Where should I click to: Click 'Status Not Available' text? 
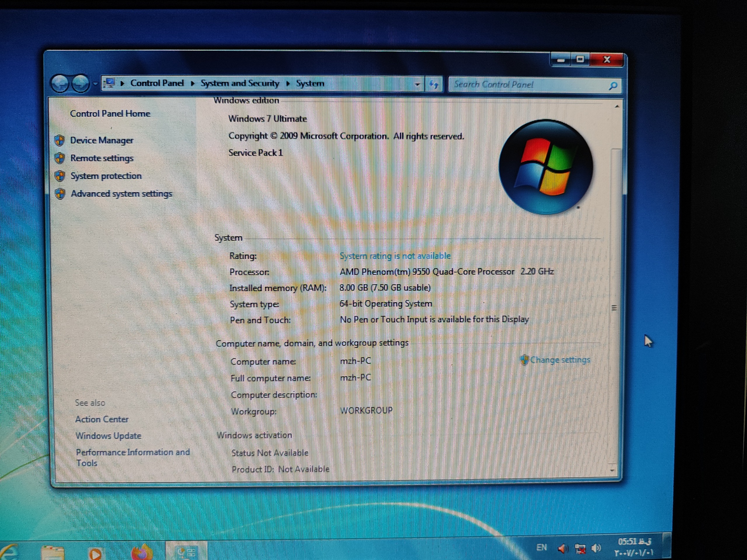(x=270, y=453)
